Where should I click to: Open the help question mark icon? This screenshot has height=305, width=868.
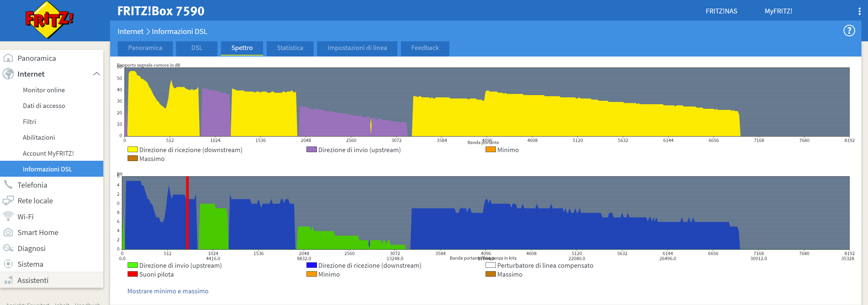tap(849, 31)
